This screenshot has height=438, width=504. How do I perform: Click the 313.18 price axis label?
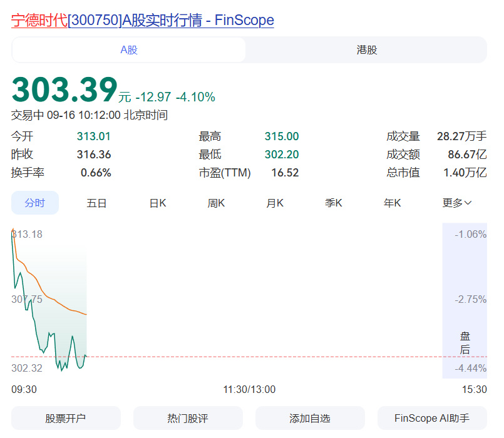pyautogui.click(x=27, y=234)
